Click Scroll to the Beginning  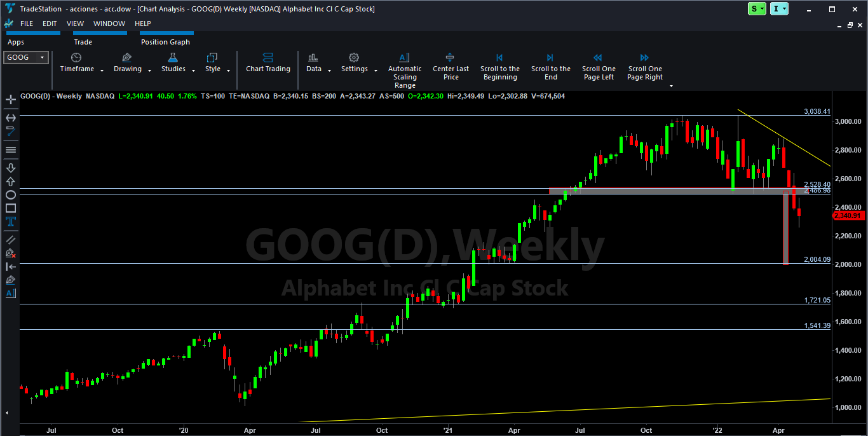pos(500,67)
